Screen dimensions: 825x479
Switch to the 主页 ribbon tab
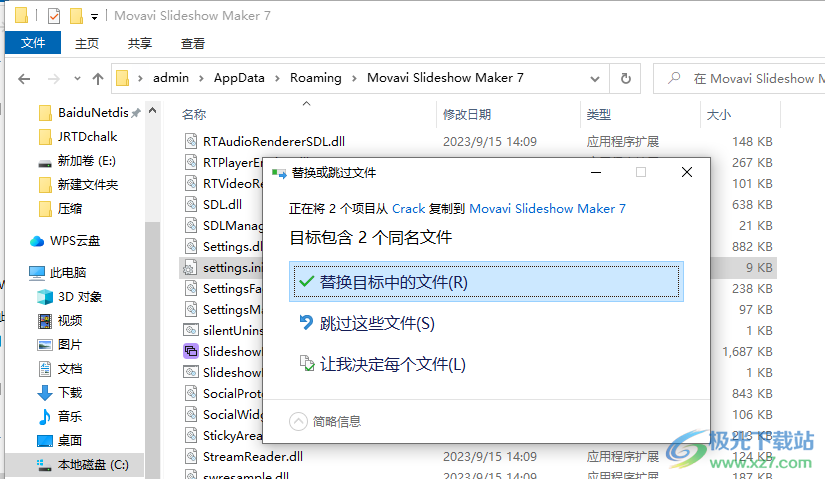click(87, 43)
